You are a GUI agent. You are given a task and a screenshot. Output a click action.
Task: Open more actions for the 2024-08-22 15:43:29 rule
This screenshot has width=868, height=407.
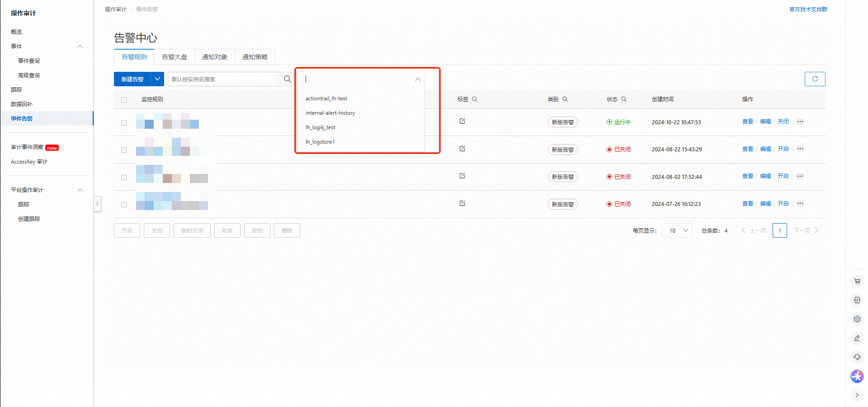coord(800,149)
